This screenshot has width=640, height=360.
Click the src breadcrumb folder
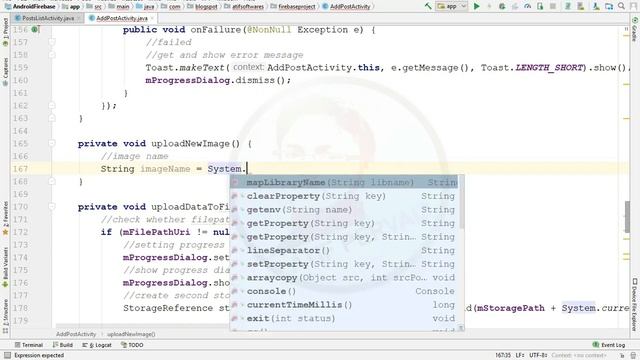pos(94,7)
